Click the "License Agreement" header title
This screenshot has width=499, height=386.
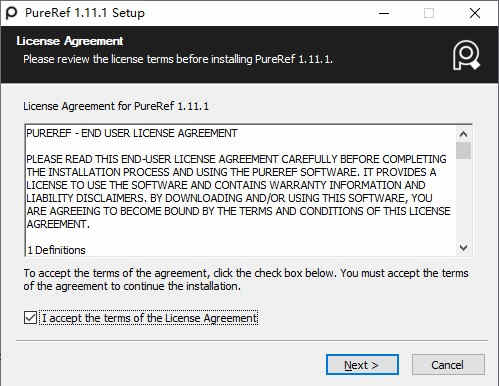coord(70,41)
